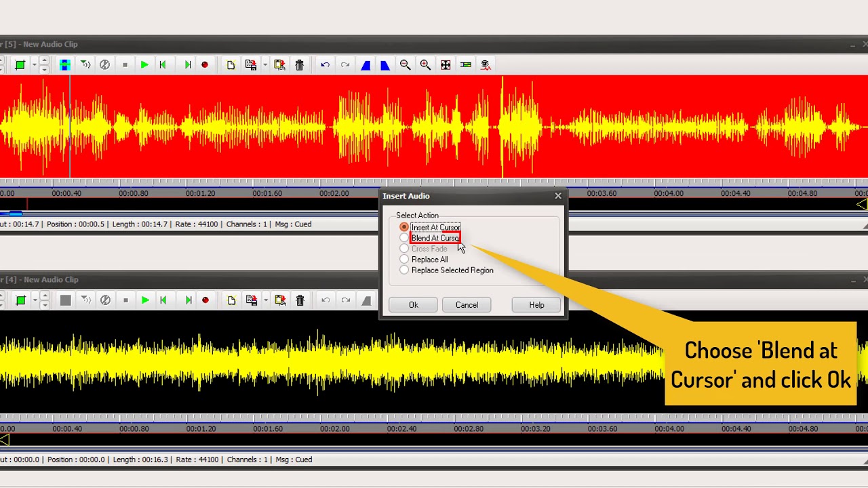Screen dimensions: 868x488
Task: Skip to start in top window [5]
Action: pos(163,65)
